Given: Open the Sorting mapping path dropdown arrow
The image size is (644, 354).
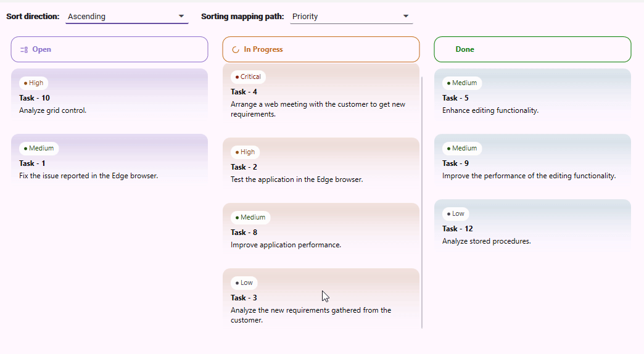Looking at the screenshot, I should point(406,17).
